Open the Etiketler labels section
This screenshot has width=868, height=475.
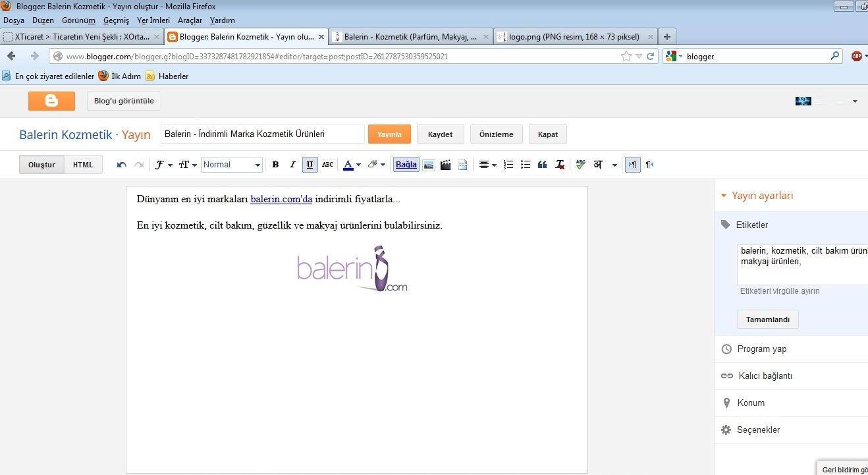(x=752, y=225)
